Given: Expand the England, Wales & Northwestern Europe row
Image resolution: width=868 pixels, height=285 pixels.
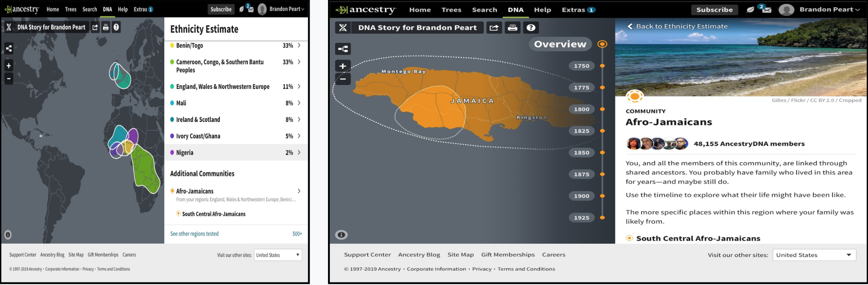Looking at the screenshot, I should coord(236,87).
